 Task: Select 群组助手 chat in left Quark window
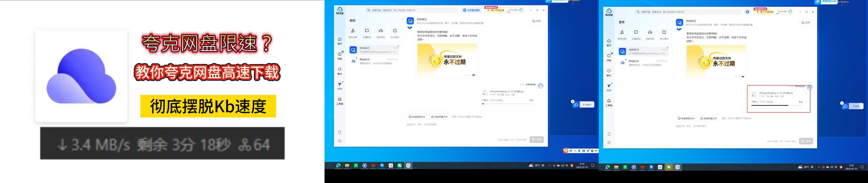coord(374,61)
